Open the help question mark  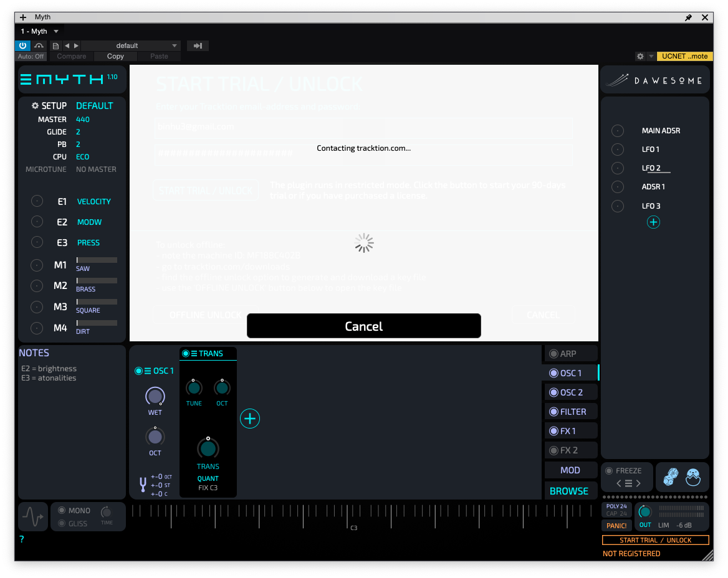point(21,539)
